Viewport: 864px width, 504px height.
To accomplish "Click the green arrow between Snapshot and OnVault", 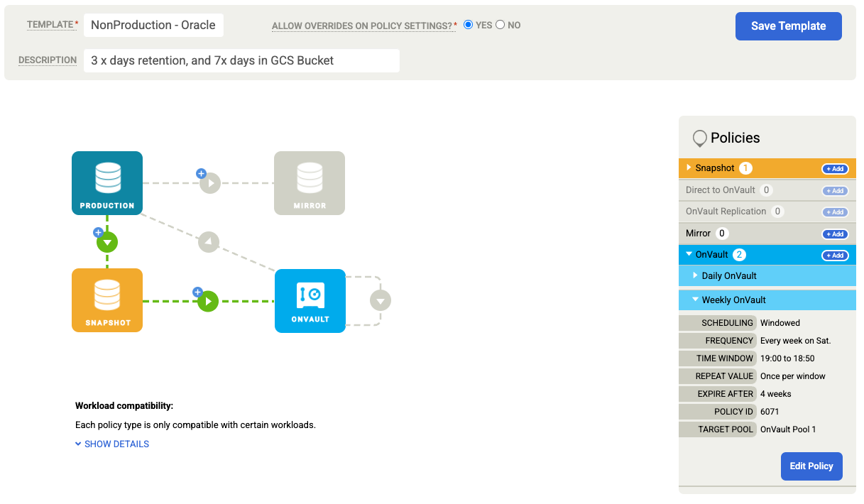I will (207, 300).
